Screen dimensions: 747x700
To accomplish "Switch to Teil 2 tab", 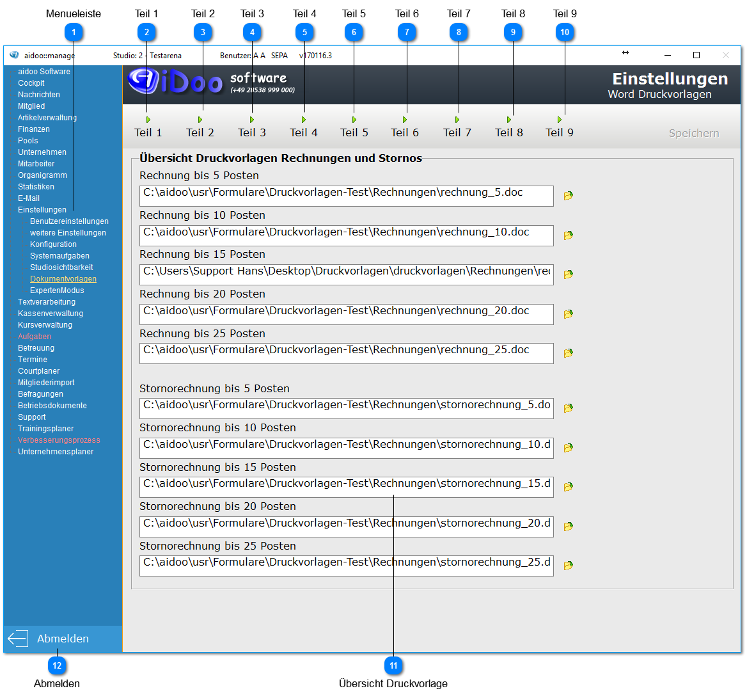I will pyautogui.click(x=200, y=128).
